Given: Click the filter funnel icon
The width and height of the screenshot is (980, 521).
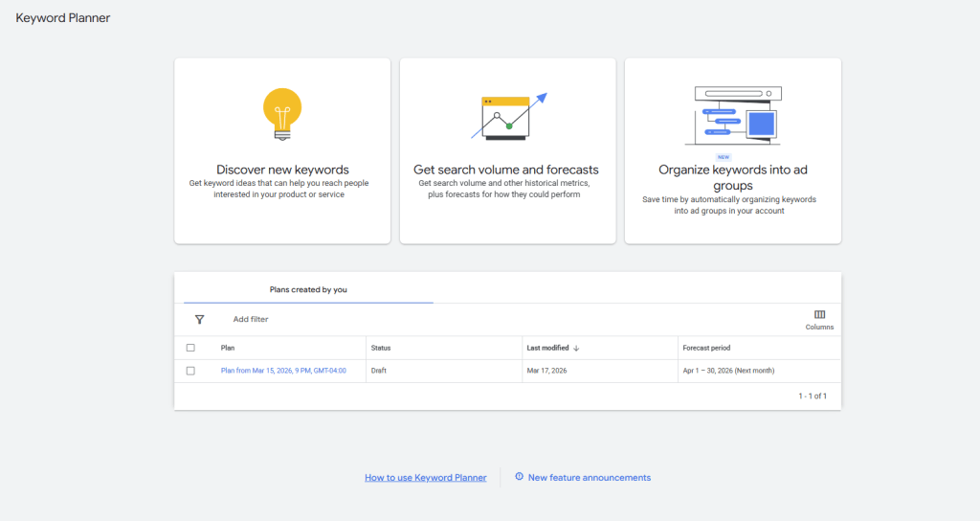Looking at the screenshot, I should 199,320.
